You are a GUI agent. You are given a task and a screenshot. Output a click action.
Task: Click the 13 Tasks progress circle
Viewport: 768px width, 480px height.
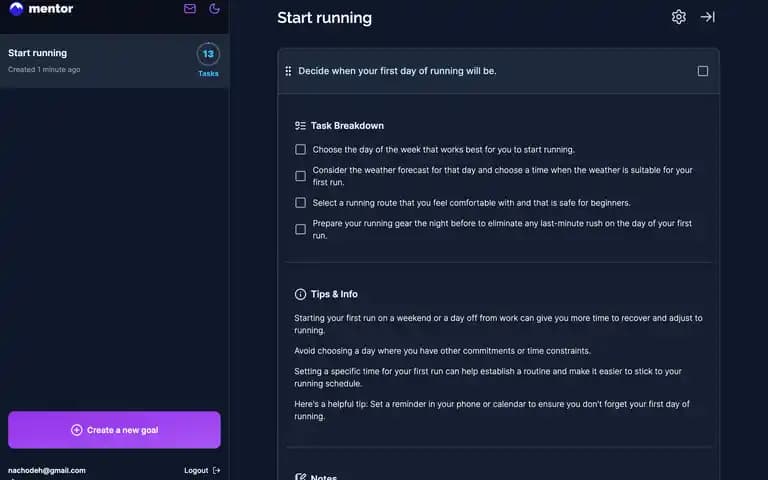tap(208, 54)
